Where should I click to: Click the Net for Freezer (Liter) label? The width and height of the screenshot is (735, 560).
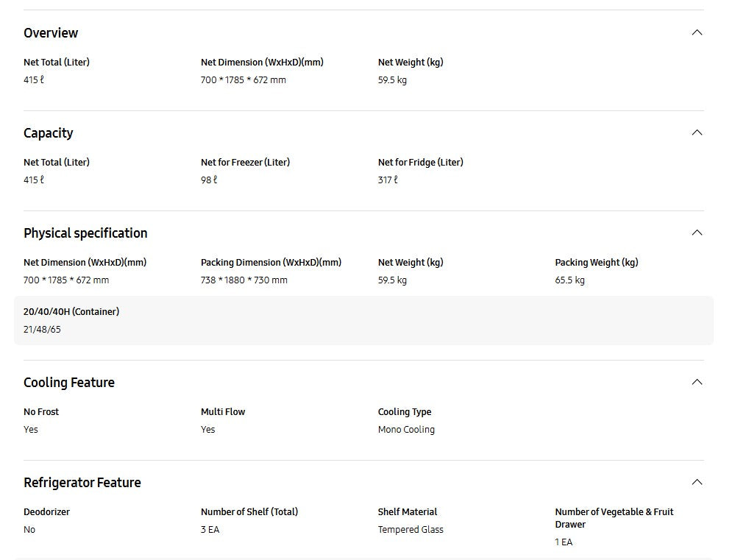(245, 163)
